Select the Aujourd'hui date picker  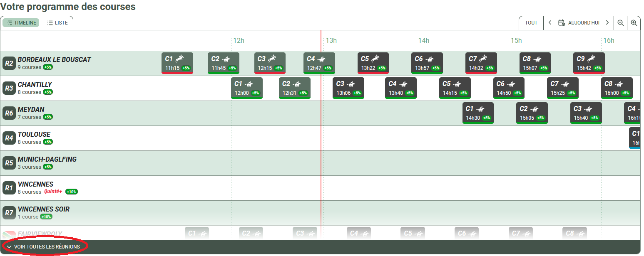click(579, 23)
